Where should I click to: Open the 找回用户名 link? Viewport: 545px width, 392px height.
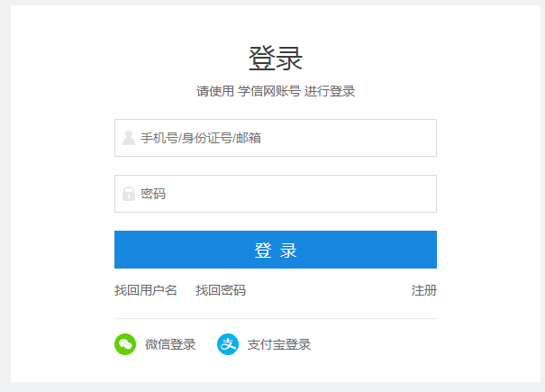point(146,290)
